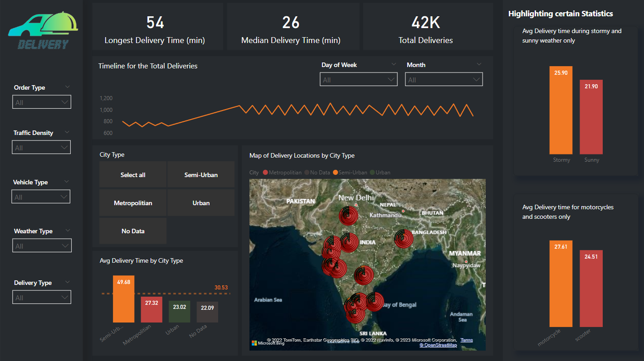Open the OpenStreetMap attribution link
The image size is (644, 361).
[x=438, y=345]
